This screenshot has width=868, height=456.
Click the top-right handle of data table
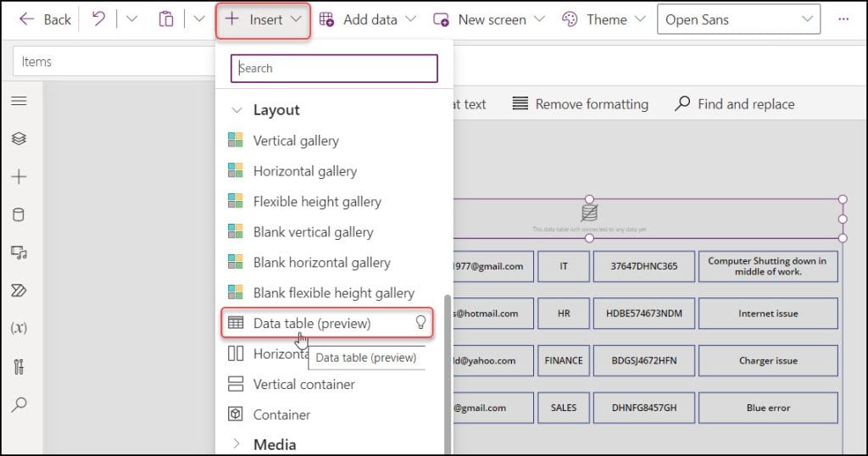point(843,199)
